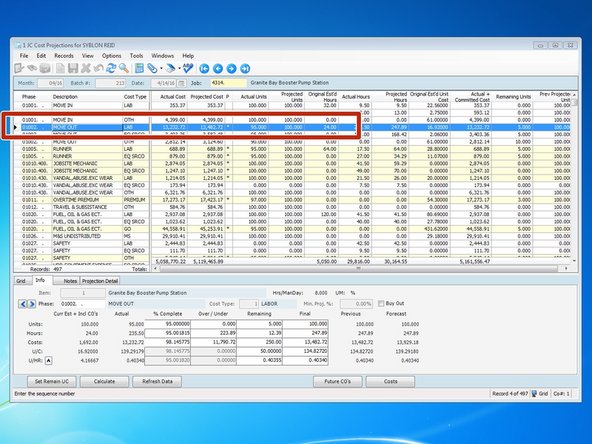The width and height of the screenshot is (592, 444).
Task: Click the Calculate button
Action: pyautogui.click(x=104, y=381)
